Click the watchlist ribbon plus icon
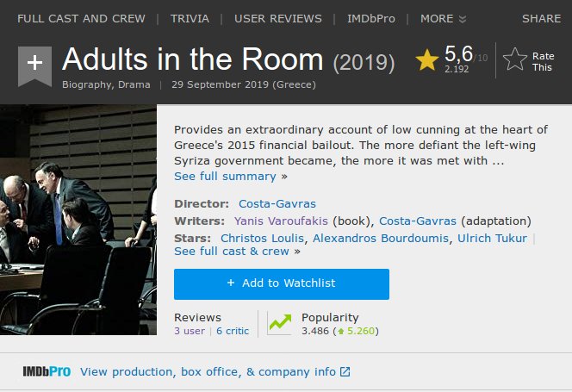 (x=34, y=64)
